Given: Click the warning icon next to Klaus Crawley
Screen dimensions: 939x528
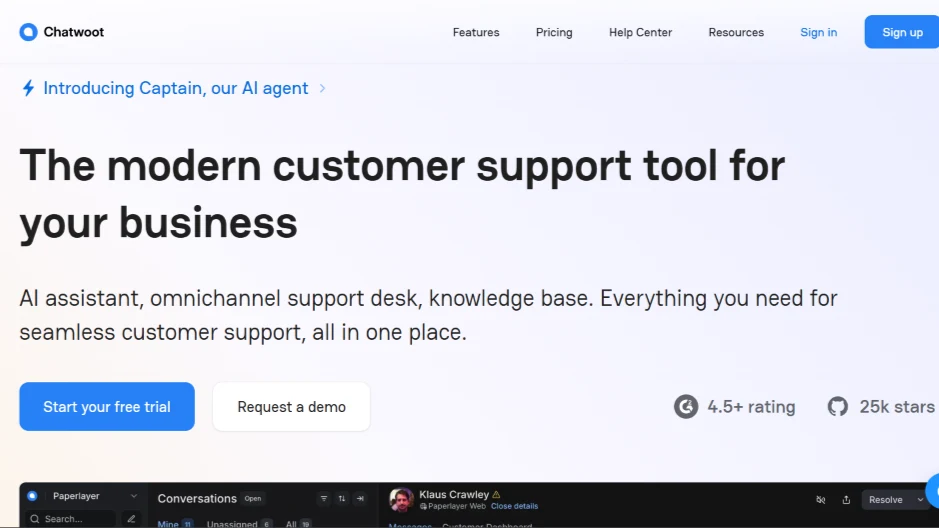Looking at the screenshot, I should tap(496, 494).
